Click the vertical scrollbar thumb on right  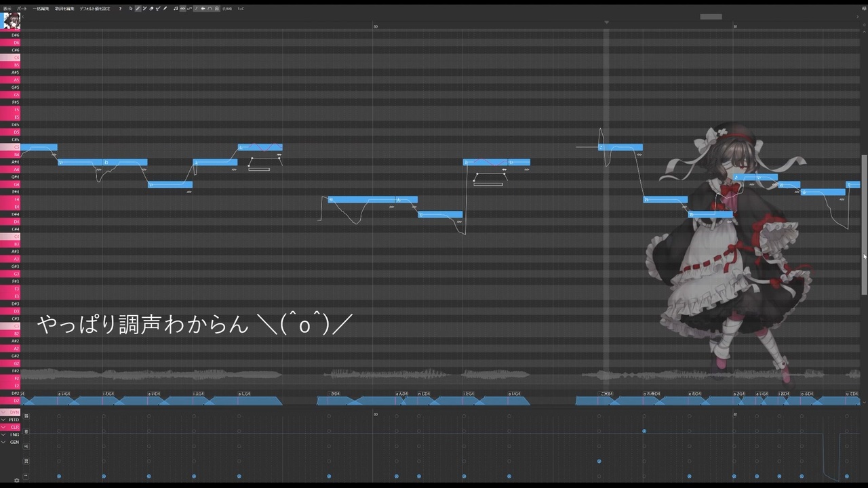tap(864, 225)
